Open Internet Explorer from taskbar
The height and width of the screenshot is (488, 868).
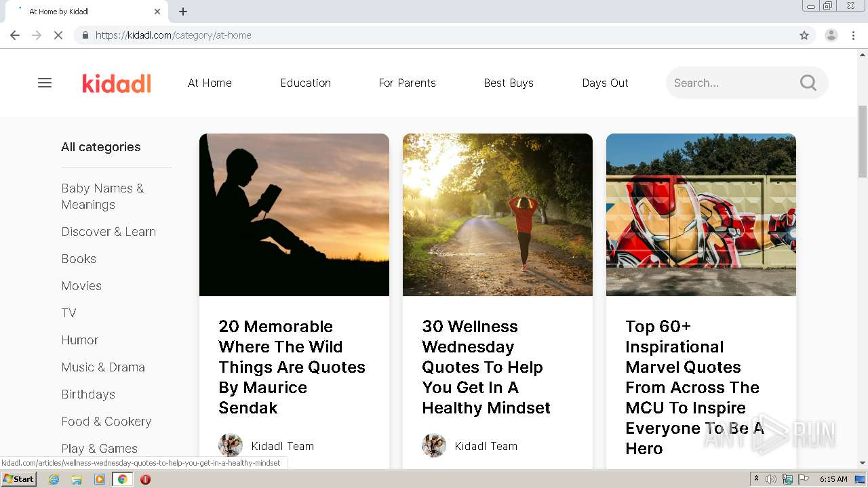tap(54, 479)
